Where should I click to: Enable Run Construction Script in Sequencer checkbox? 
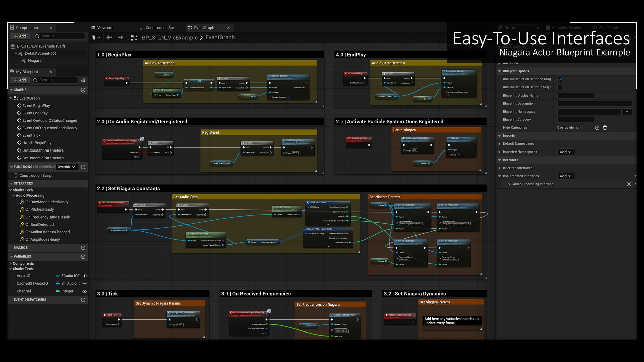[x=560, y=87]
